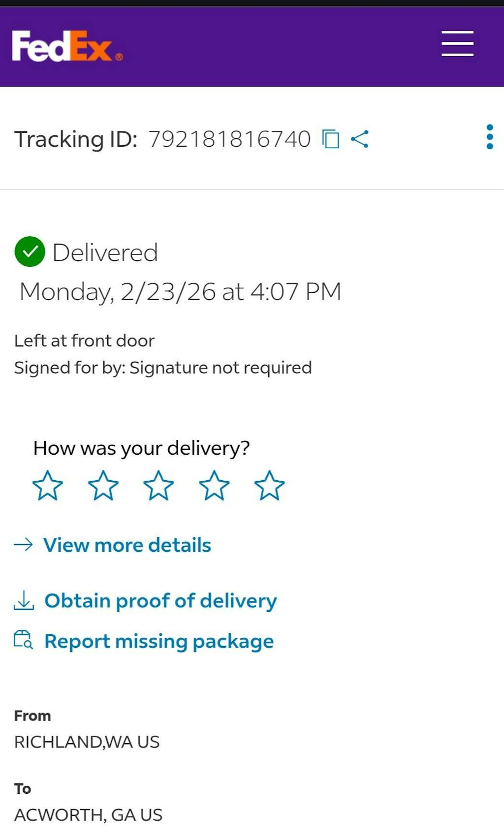Rate the delivery four stars
The width and height of the screenshot is (504, 840).
tap(214, 486)
